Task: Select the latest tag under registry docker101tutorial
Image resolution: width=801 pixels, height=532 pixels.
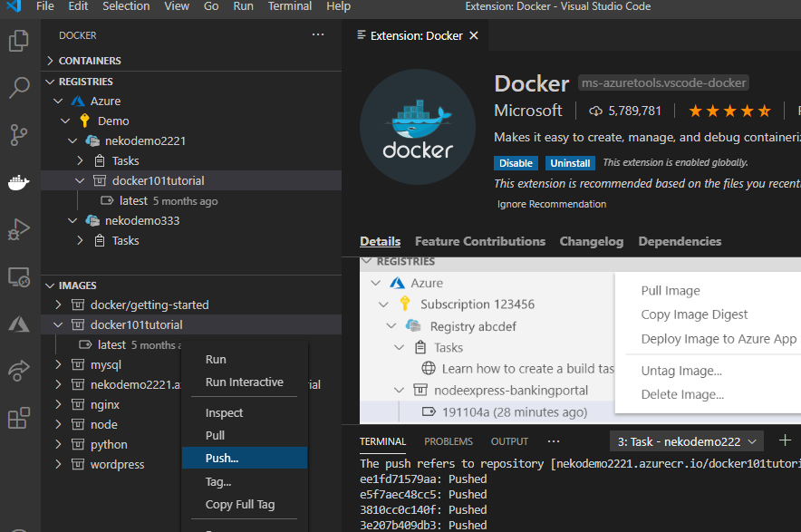Action: [x=191, y=201]
